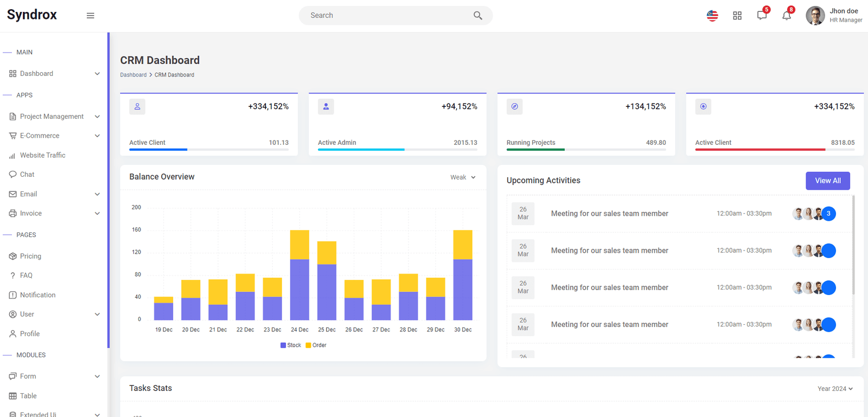Click the View All button
The image size is (868, 417).
coord(828,181)
